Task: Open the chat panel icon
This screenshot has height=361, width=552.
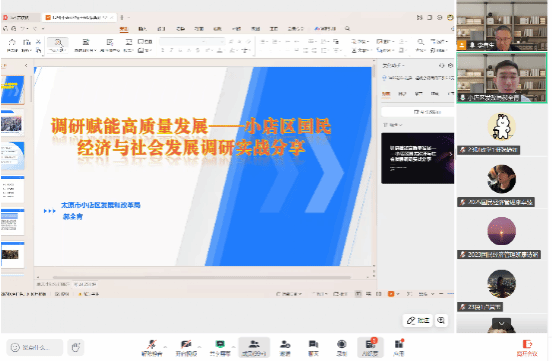Action: pos(313,347)
